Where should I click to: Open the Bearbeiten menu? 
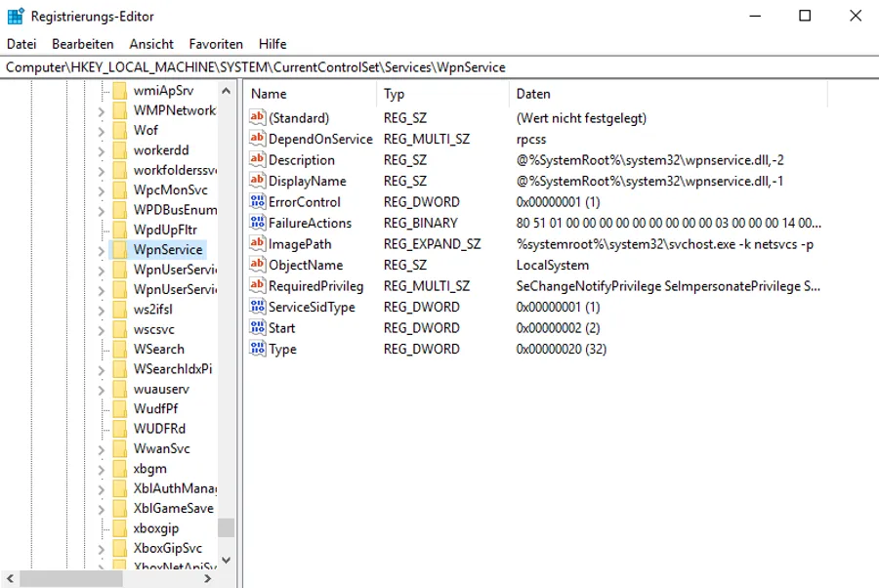click(83, 44)
